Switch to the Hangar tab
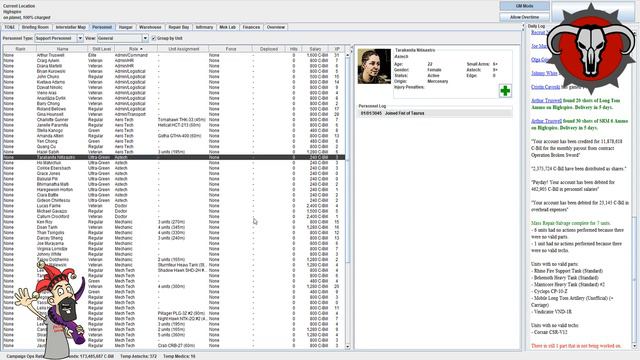The height and width of the screenshot is (360, 640). coord(125,27)
